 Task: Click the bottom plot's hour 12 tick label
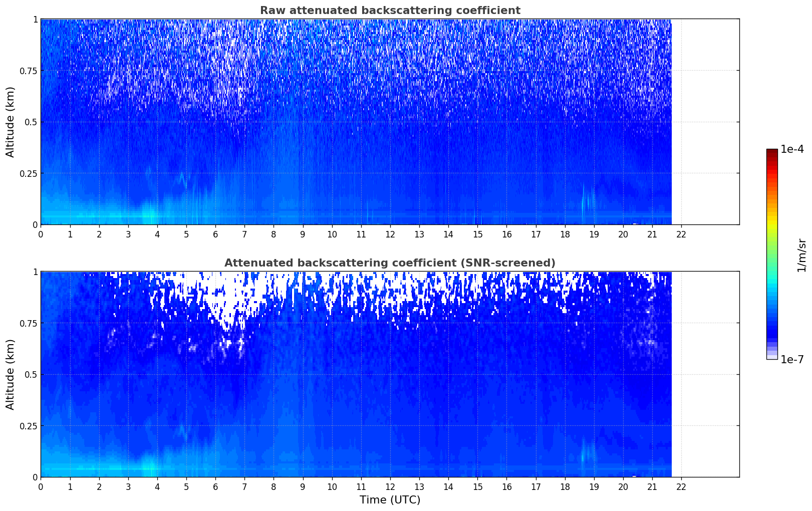coord(390,486)
